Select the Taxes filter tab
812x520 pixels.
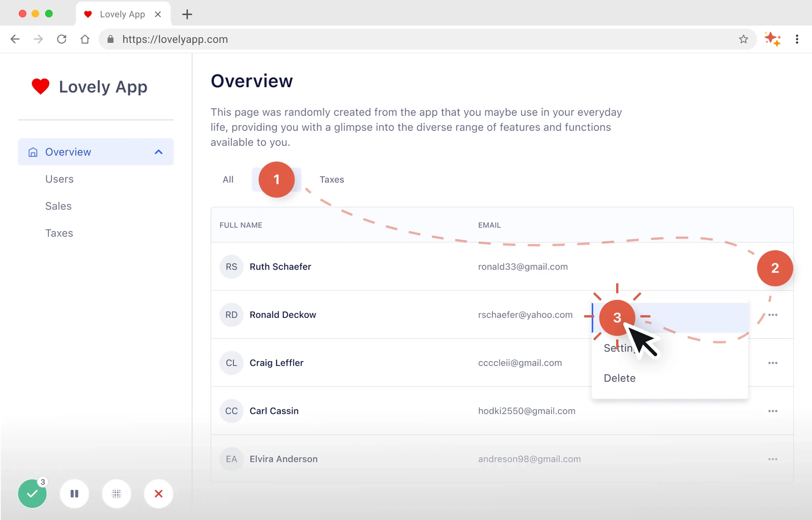331,179
